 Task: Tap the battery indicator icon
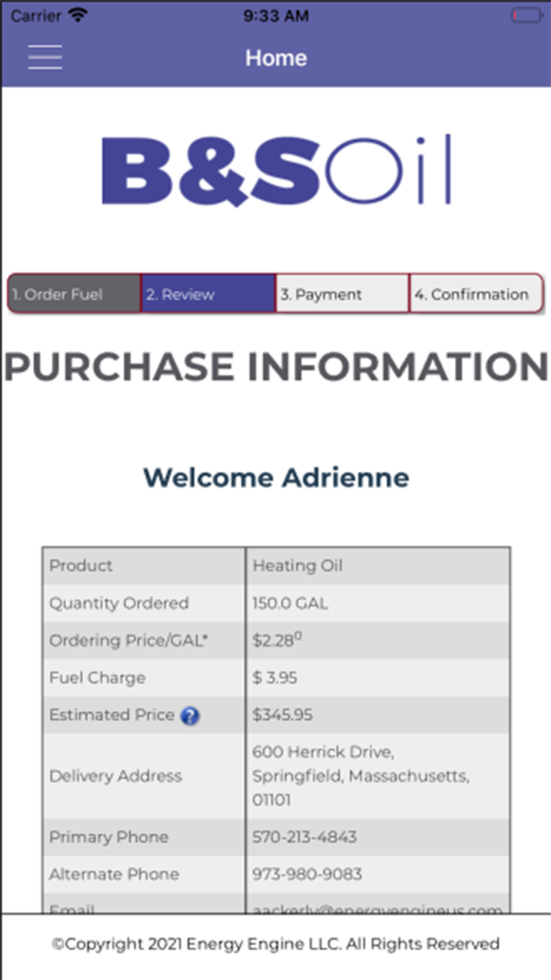point(525,15)
